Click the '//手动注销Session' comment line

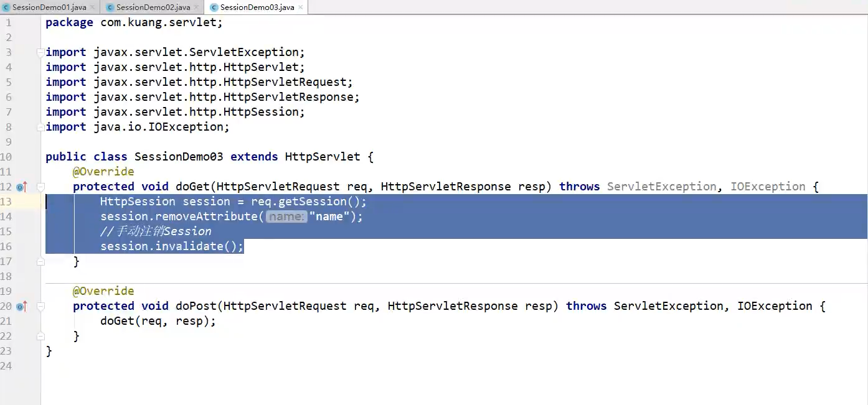pyautogui.click(x=156, y=231)
